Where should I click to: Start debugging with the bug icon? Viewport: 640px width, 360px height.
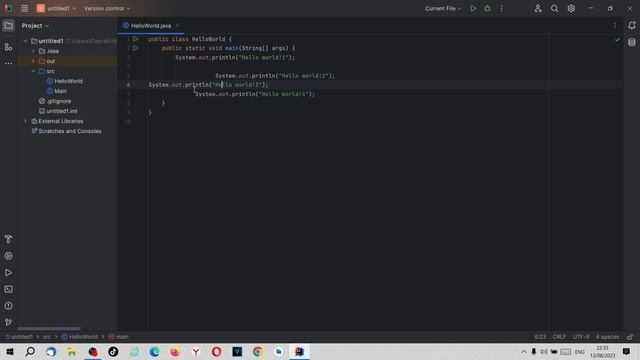coord(487,8)
